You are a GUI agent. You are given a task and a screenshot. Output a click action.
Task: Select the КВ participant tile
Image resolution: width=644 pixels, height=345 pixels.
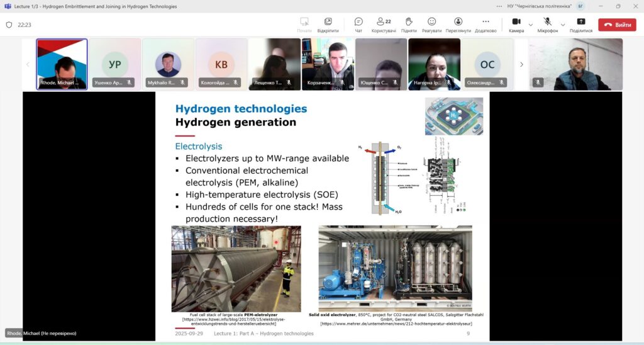(x=221, y=64)
